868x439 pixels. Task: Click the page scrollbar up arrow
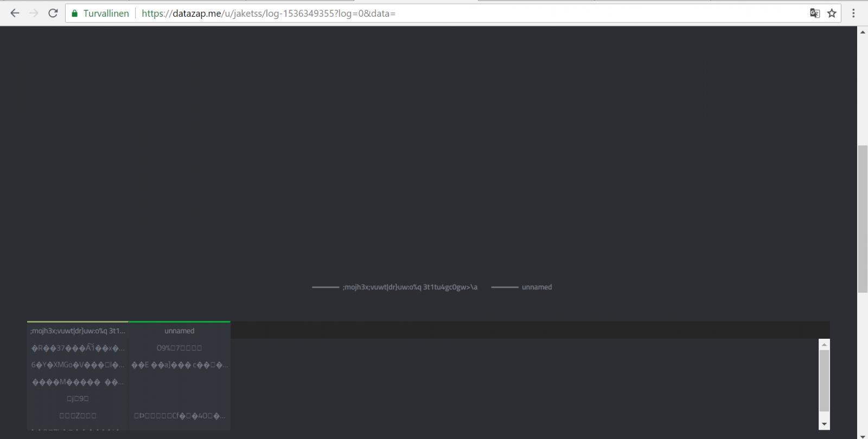coord(863,33)
